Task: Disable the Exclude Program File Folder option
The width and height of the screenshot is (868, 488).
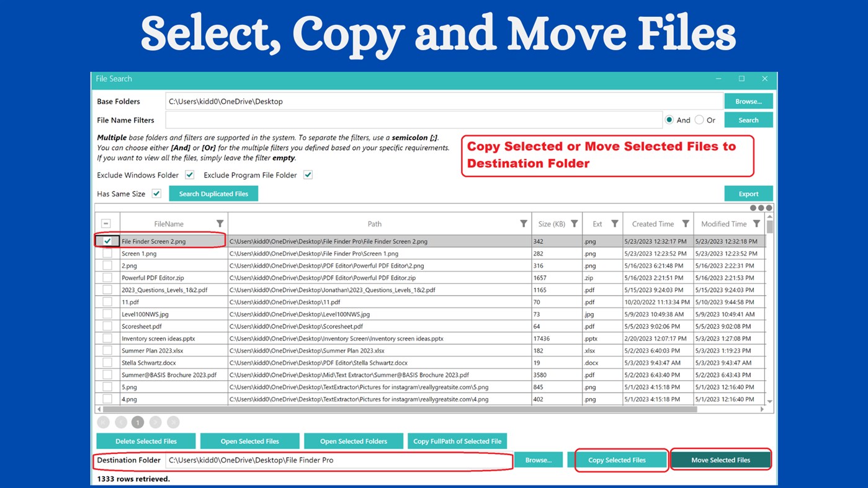Action: (x=308, y=174)
